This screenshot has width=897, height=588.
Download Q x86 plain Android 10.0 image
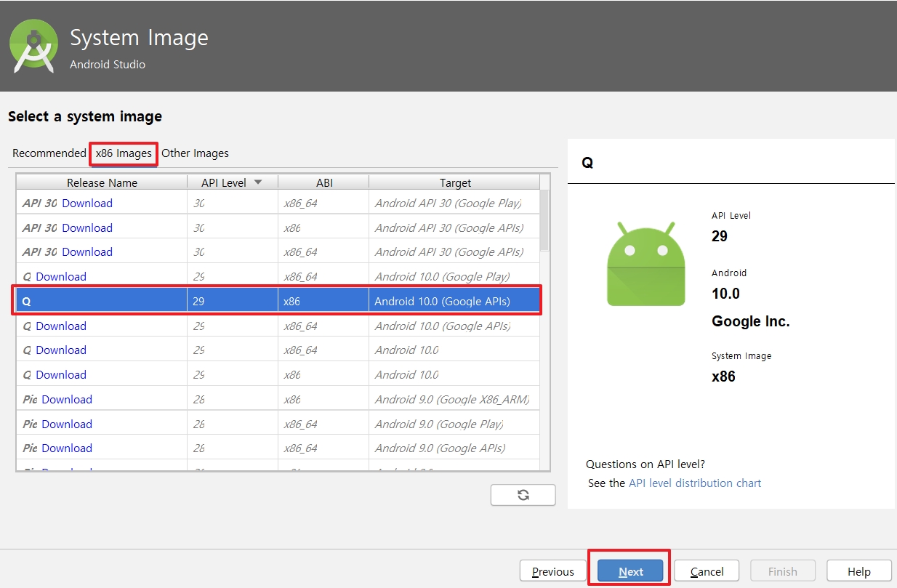coord(61,375)
